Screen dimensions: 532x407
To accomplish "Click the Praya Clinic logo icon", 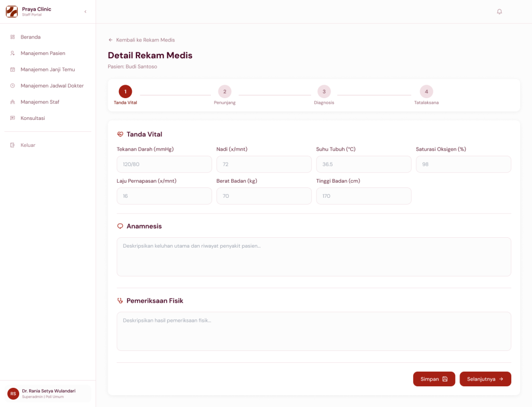I will click(12, 11).
